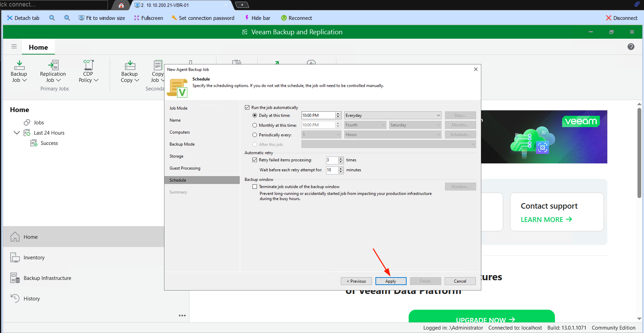Toggle Retry failed items processing checkbox
This screenshot has width=644, height=333.
(255, 160)
